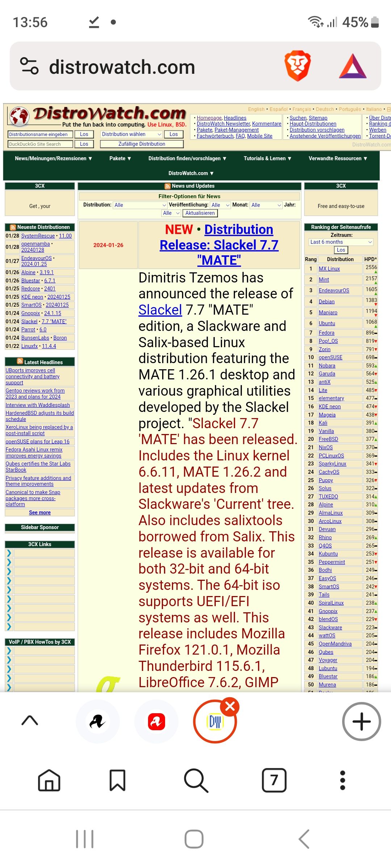The width and height of the screenshot is (391, 868).
Task: Expand Distribution finden/vorschlagen menu
Action: click(x=188, y=158)
